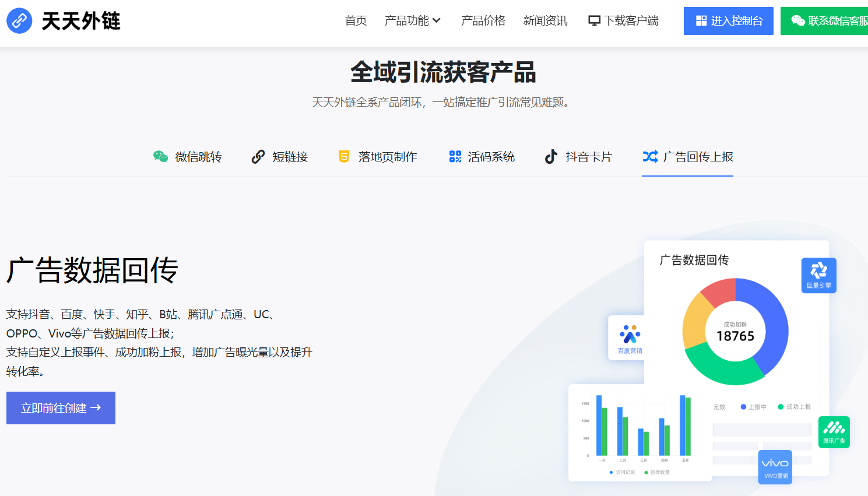868x496 pixels.
Task: Click the green 腾讯广告 icon badge
Action: click(834, 431)
